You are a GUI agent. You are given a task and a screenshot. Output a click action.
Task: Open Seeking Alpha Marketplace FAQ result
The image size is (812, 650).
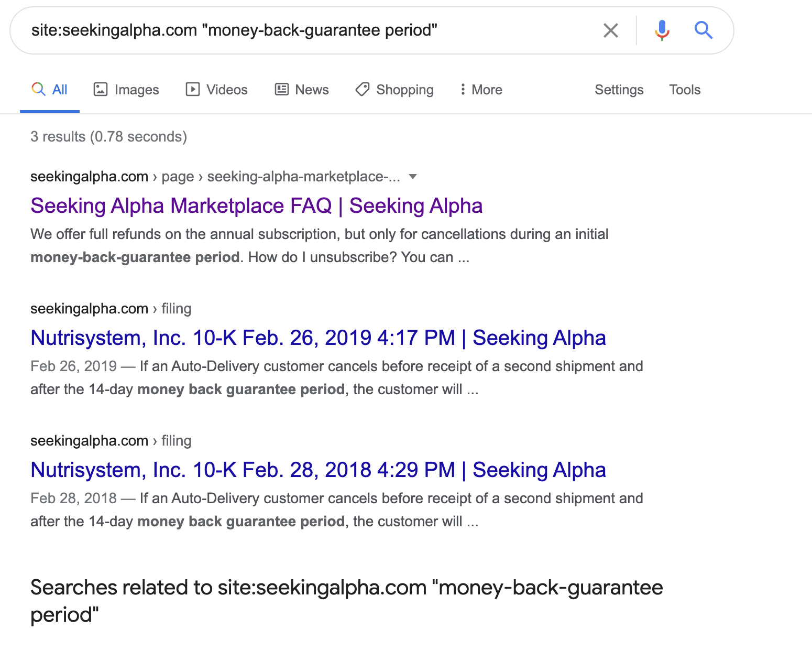[x=256, y=205]
